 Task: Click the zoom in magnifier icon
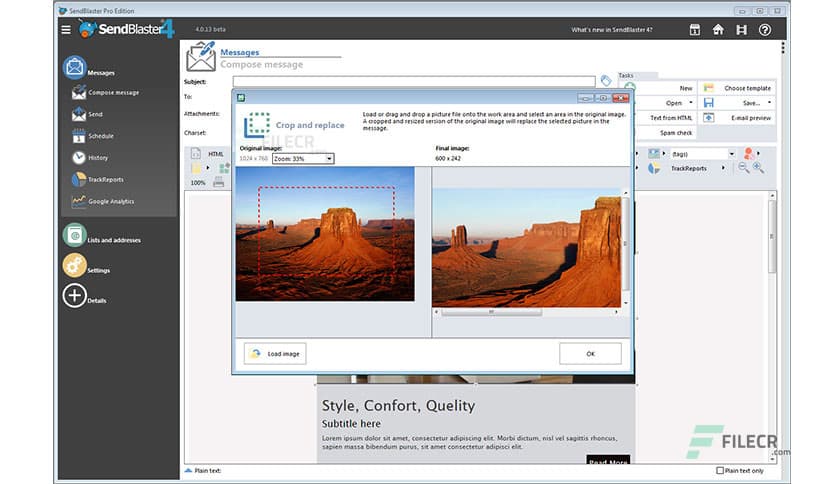[x=758, y=168]
